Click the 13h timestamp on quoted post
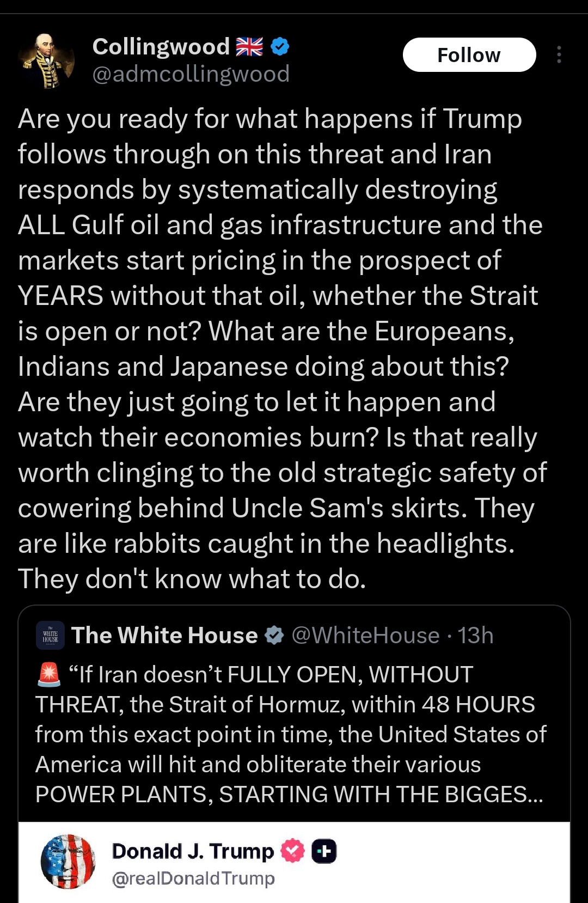Viewport: 588px width, 903px height. coord(475,636)
